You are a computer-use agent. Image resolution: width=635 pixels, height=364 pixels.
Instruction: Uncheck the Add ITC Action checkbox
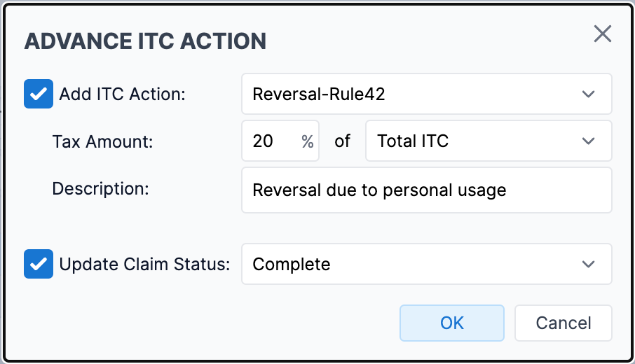(x=39, y=94)
